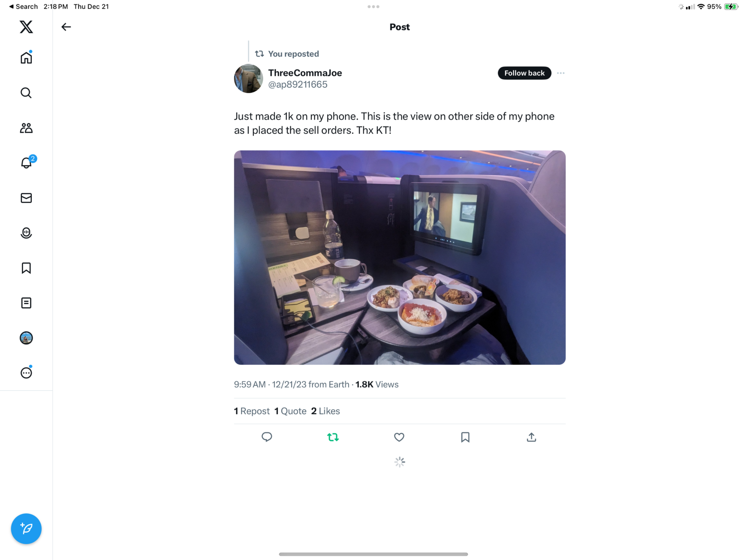Open the Lists icon in sidebar
The width and height of the screenshot is (747, 560).
click(26, 303)
